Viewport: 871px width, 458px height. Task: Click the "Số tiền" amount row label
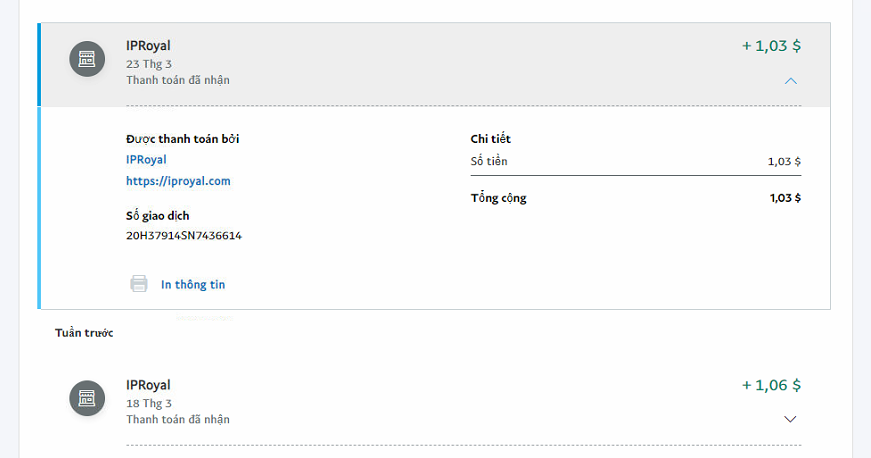coord(490,161)
